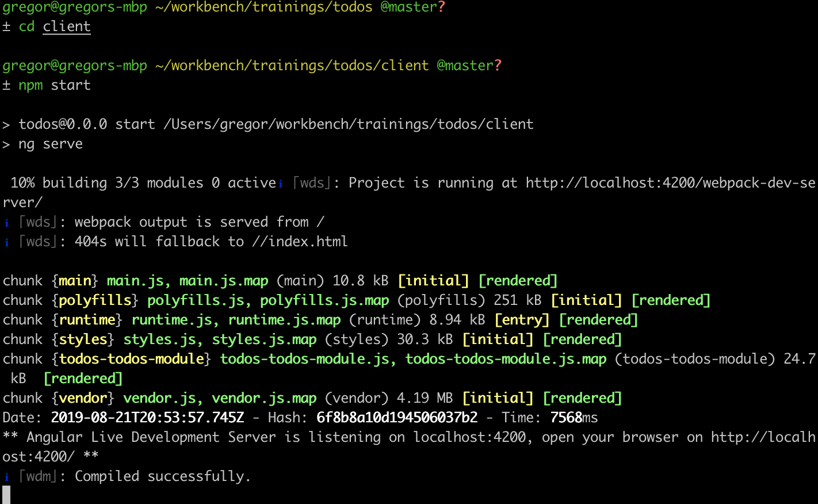Click the info icon before '[wds]: Project is running'

pos(281,183)
